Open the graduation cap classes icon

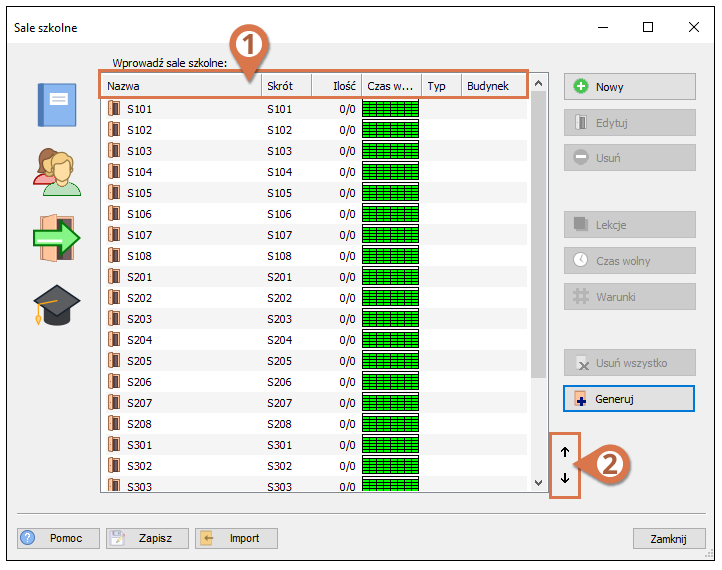[x=57, y=305]
